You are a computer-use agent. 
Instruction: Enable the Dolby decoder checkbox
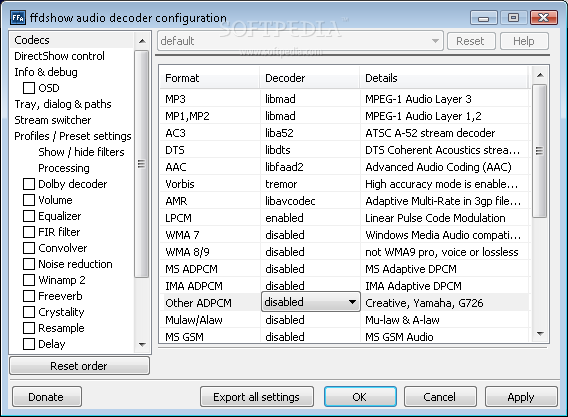[29, 184]
